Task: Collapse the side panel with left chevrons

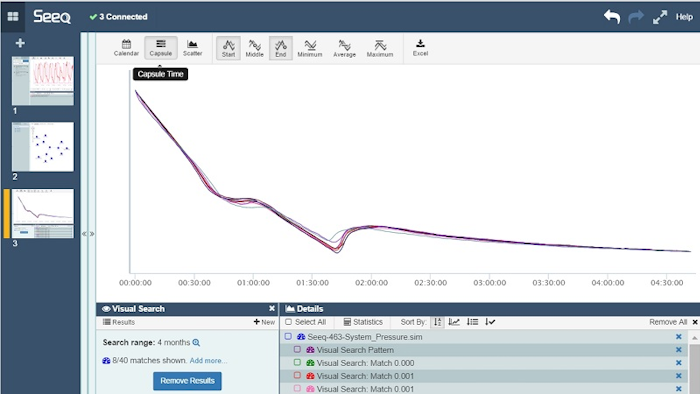Action: (x=84, y=234)
